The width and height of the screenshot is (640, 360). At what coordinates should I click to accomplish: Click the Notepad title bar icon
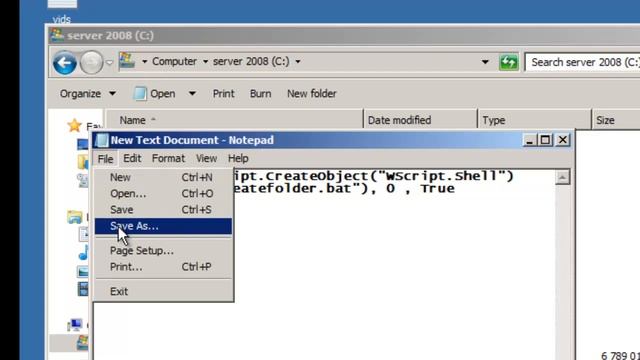click(x=102, y=140)
